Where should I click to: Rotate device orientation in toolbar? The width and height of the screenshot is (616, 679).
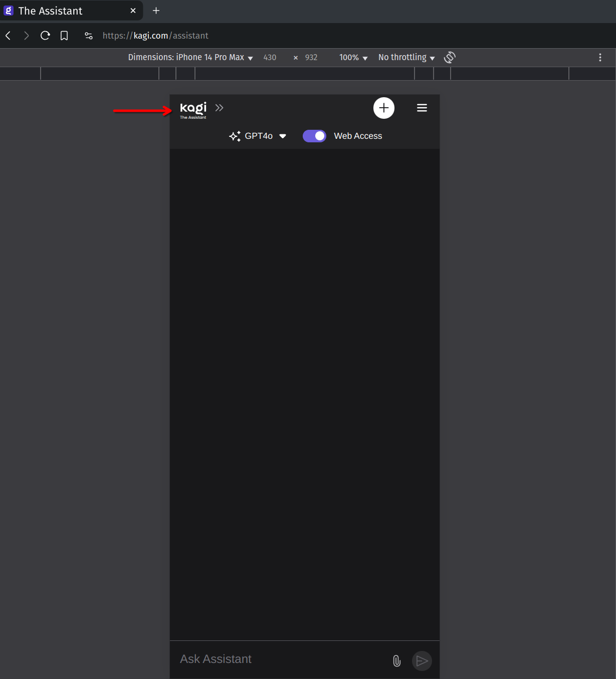450,58
